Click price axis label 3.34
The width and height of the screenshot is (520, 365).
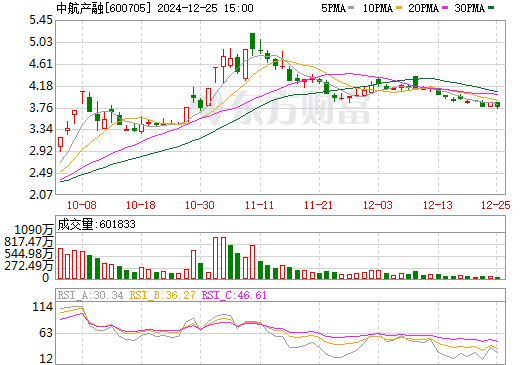41,129
